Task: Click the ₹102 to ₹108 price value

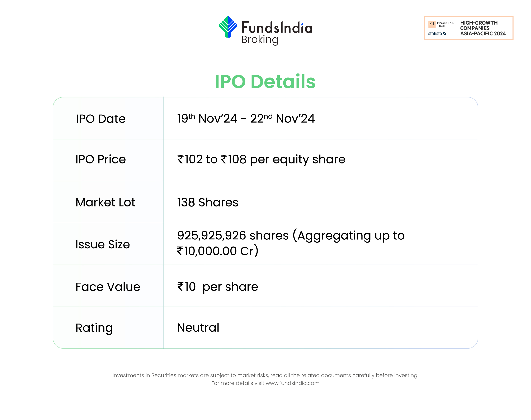Action: click(261, 159)
